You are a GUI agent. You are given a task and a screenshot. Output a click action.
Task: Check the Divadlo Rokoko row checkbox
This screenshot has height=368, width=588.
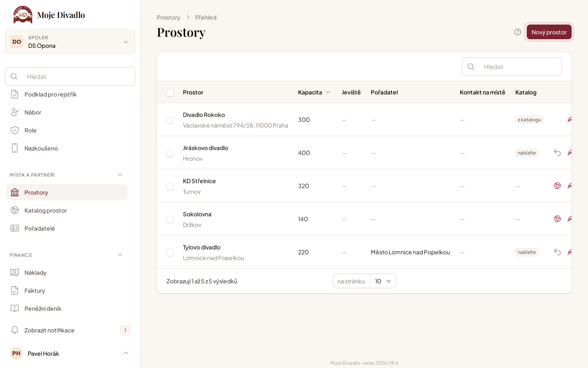tap(170, 120)
